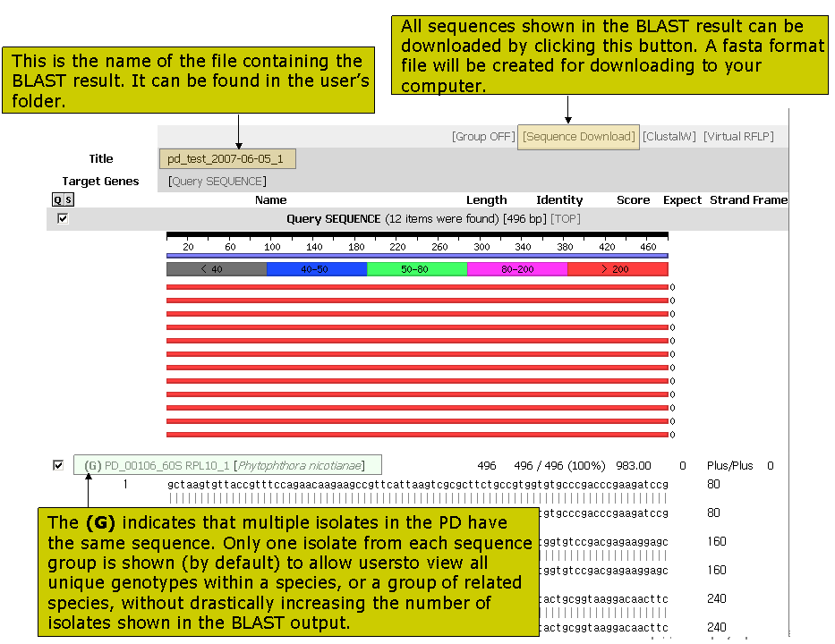Open the [ClustalW] alignment link
This screenshot has height=644, width=835.
pyautogui.click(x=669, y=137)
